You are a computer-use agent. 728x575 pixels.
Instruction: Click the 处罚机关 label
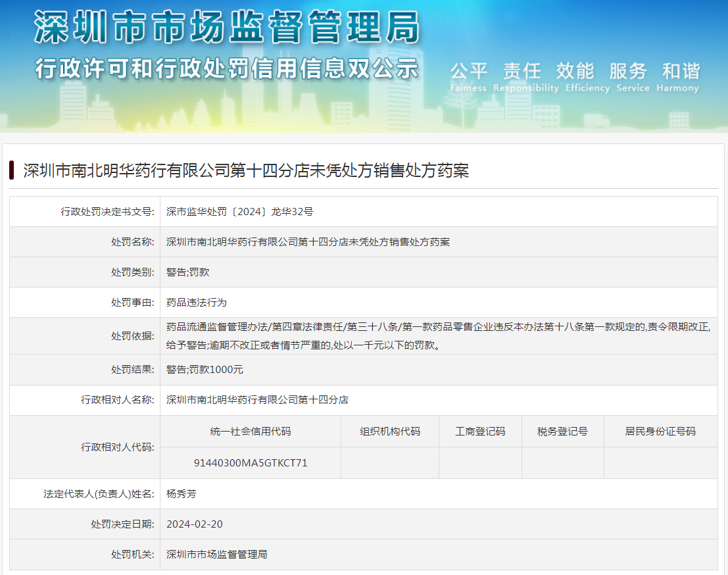click(x=132, y=554)
